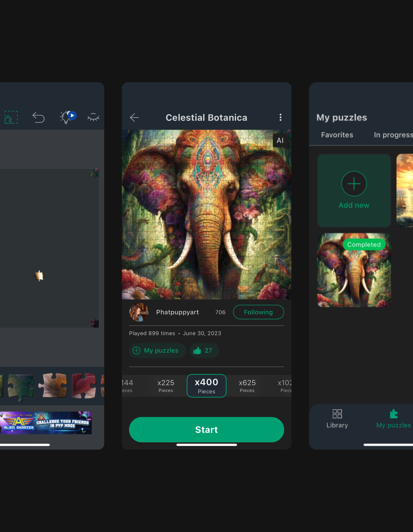Tap the Celestial Botanica puzzle preview image
This screenshot has height=532, width=413.
point(206,215)
